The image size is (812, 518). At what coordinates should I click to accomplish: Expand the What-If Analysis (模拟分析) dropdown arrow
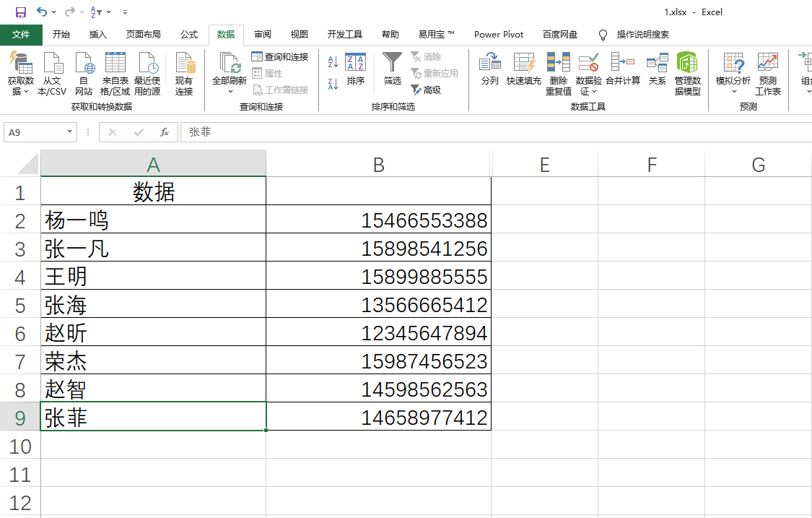coord(734,92)
